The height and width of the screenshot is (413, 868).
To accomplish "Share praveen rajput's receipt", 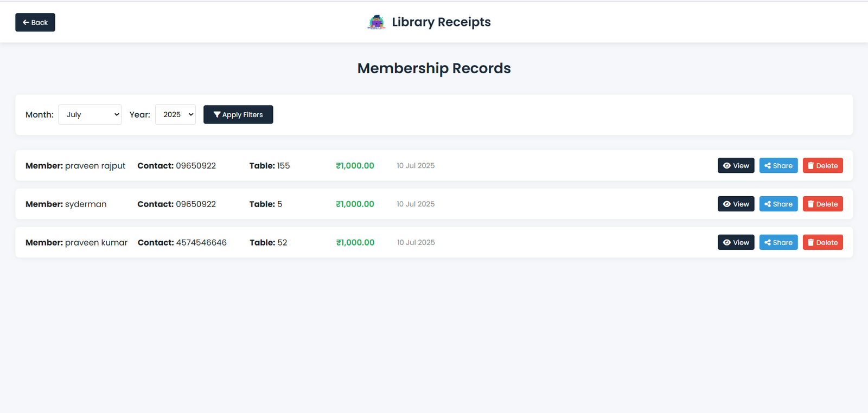I will point(778,165).
